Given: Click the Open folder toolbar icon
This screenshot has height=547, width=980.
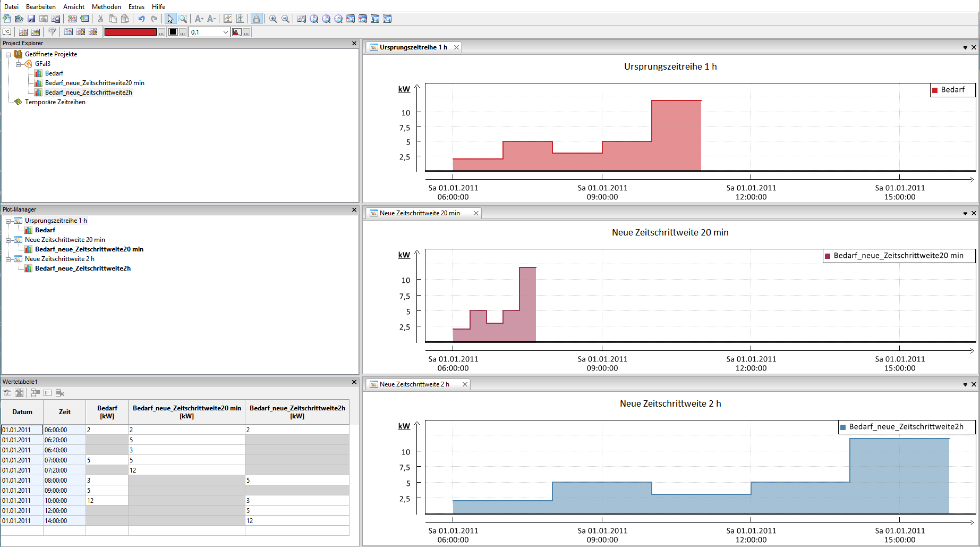Looking at the screenshot, I should (19, 19).
